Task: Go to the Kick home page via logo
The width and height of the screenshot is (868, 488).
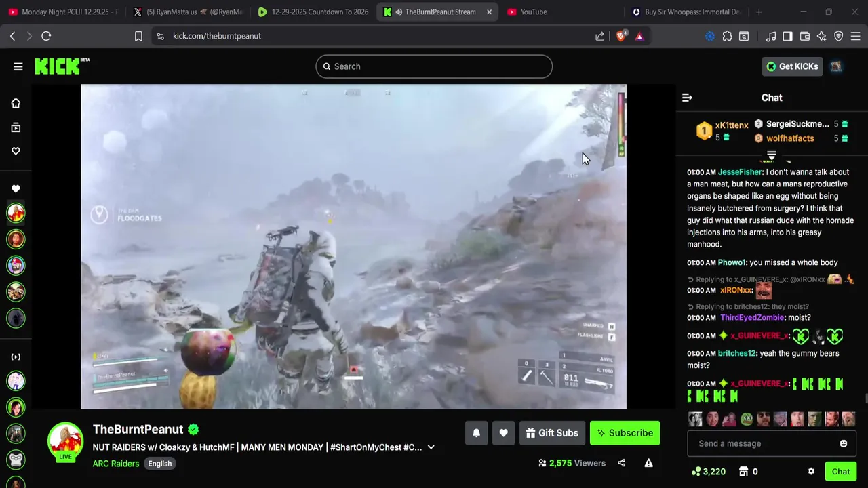Action: 62,66
